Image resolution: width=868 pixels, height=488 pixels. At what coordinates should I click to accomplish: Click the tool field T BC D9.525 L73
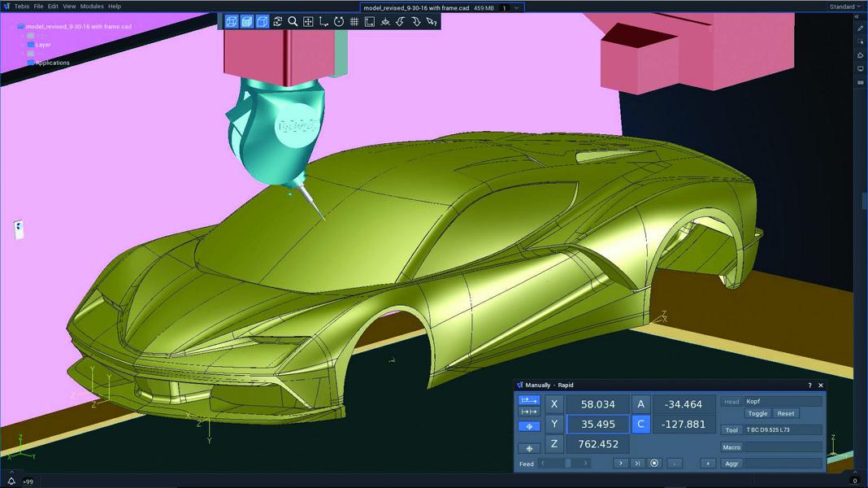point(783,429)
